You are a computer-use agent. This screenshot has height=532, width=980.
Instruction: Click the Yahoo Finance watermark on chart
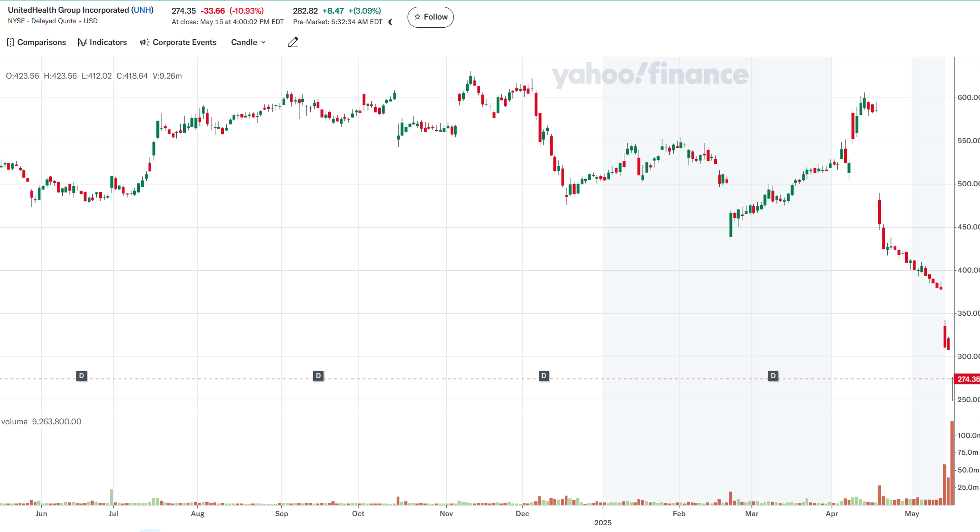(x=650, y=75)
